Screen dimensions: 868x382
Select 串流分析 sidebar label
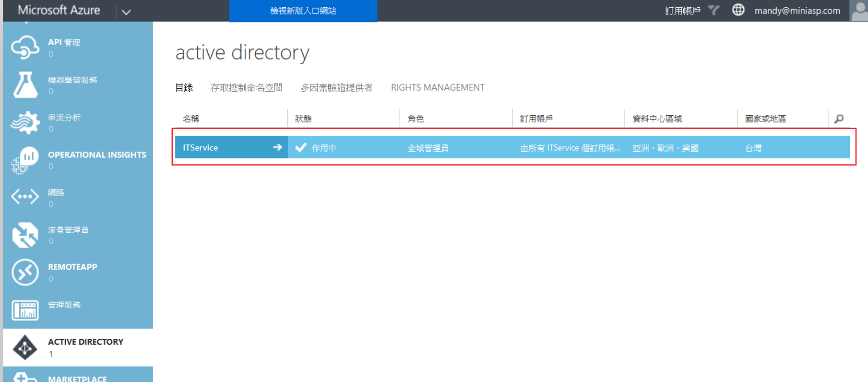pos(64,118)
